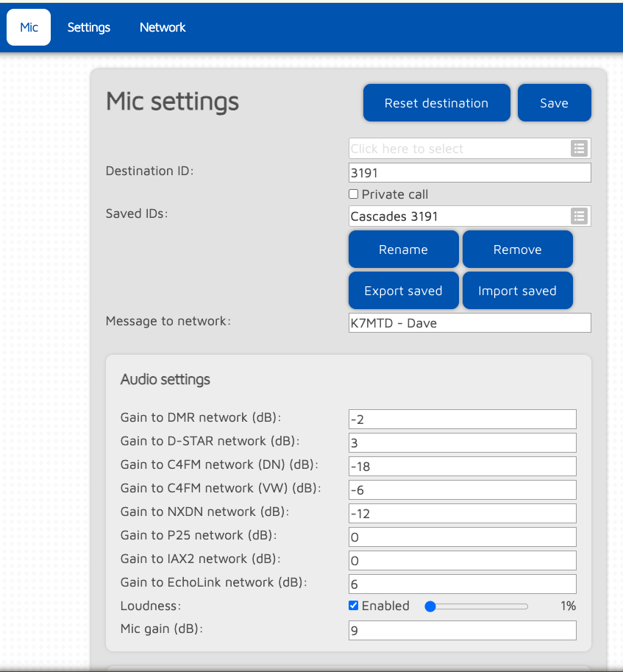Click the Mic gain (dB) input
Screen dimensions: 623x672
point(462,631)
